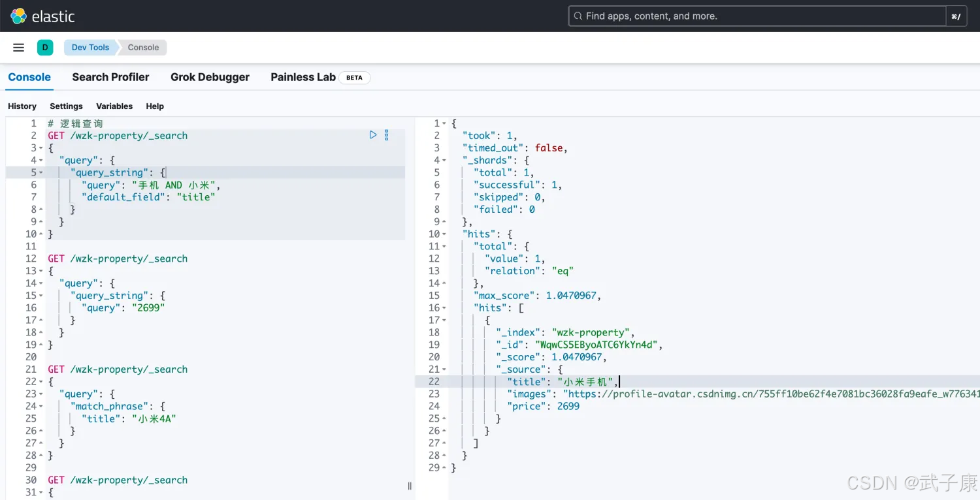Open the History panel
The width and height of the screenshot is (980, 500).
(x=22, y=106)
